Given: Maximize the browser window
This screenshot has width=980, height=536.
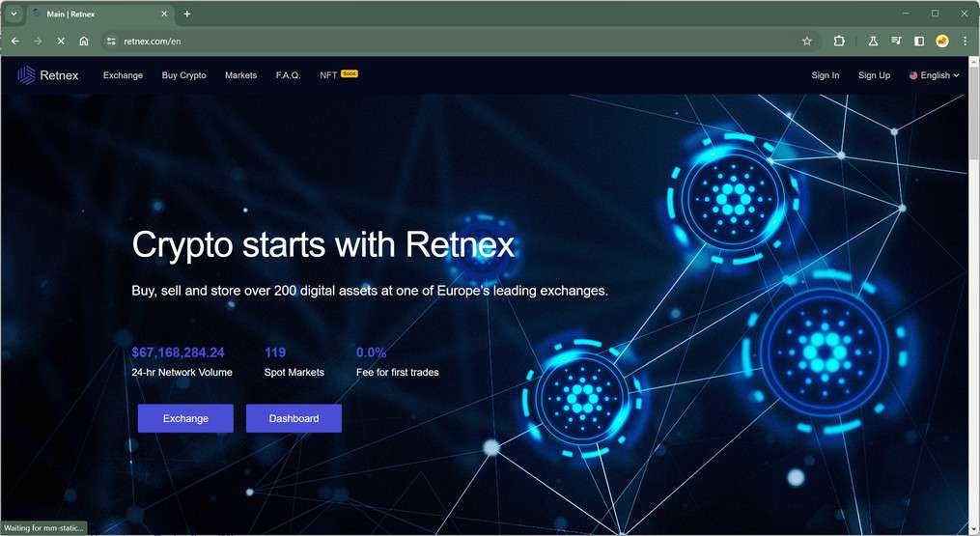Looking at the screenshot, I should pos(935,14).
